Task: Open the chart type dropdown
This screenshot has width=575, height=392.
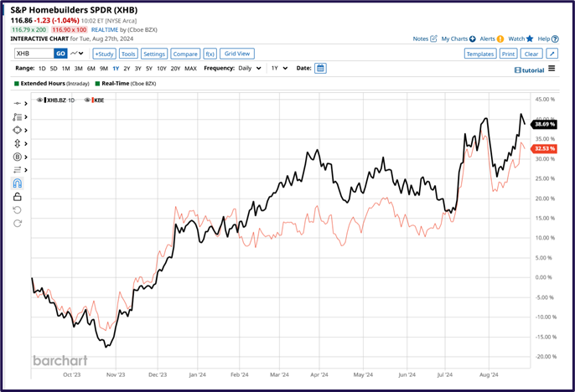Action: click(x=77, y=54)
